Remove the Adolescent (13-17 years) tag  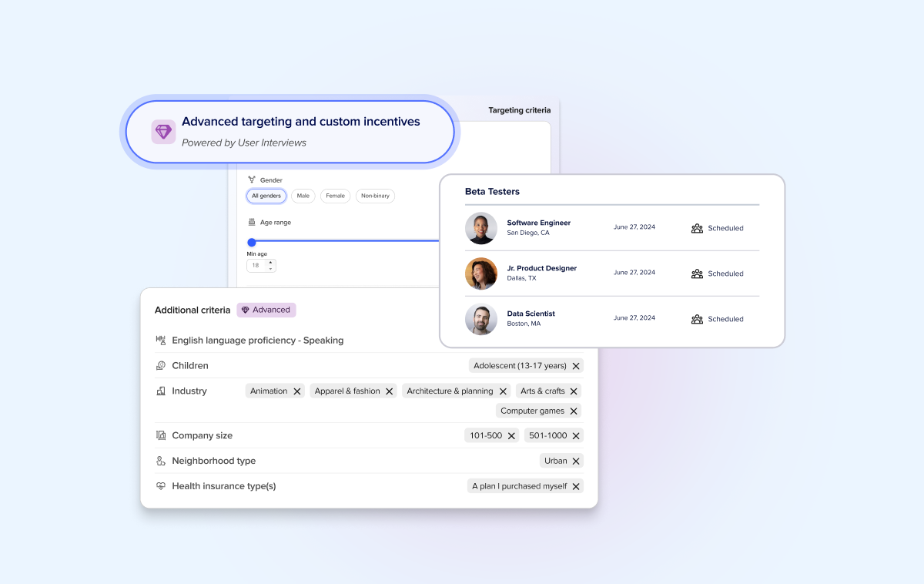point(576,366)
